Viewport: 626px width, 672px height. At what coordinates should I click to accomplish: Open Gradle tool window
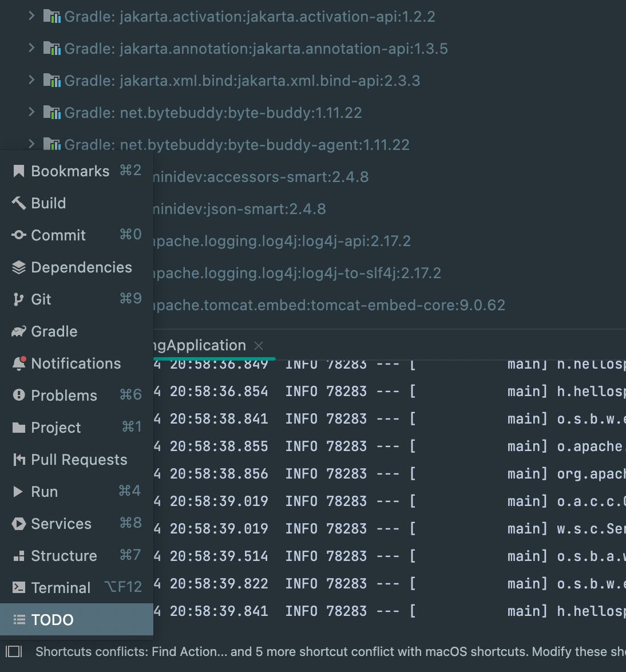(x=77, y=331)
